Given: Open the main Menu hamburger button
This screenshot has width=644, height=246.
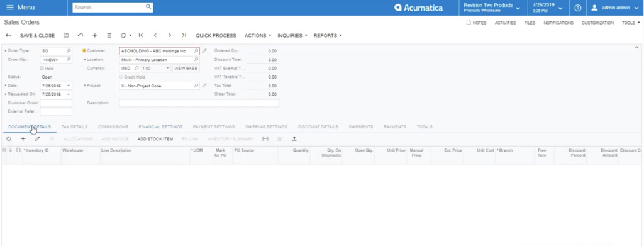Looking at the screenshot, I should tap(21, 8).
